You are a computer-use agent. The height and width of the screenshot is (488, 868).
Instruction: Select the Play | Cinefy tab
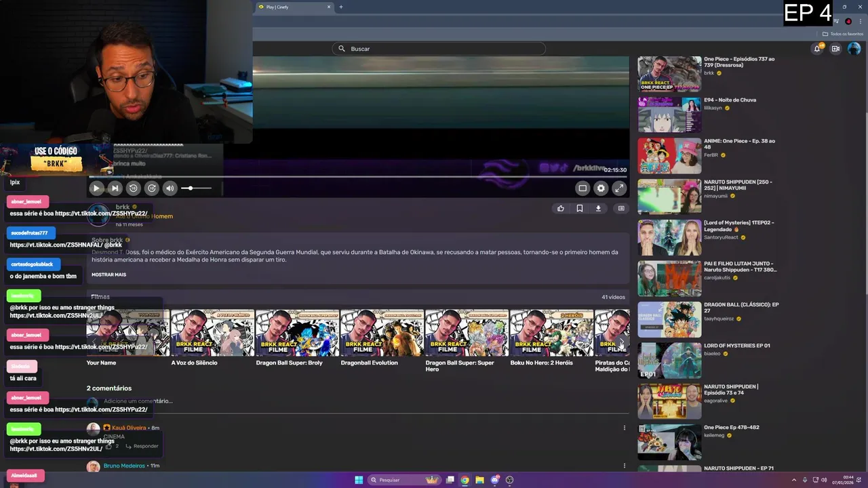click(x=292, y=7)
